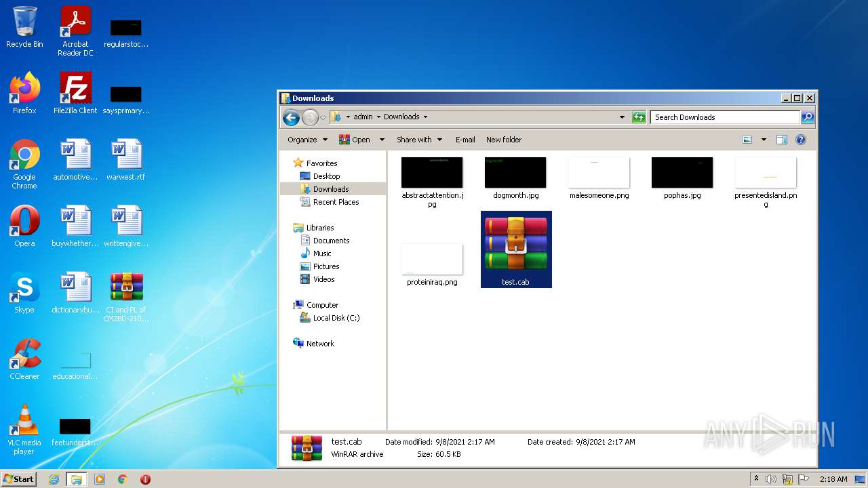Screen dimensions: 868x488
Task: Select the regularstoc desktop file
Action: pos(126,34)
